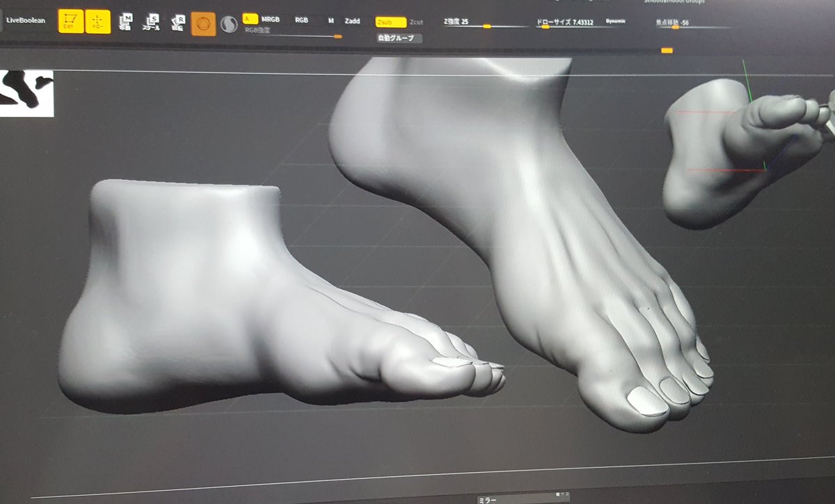Click the 自動グループ button

coord(399,38)
